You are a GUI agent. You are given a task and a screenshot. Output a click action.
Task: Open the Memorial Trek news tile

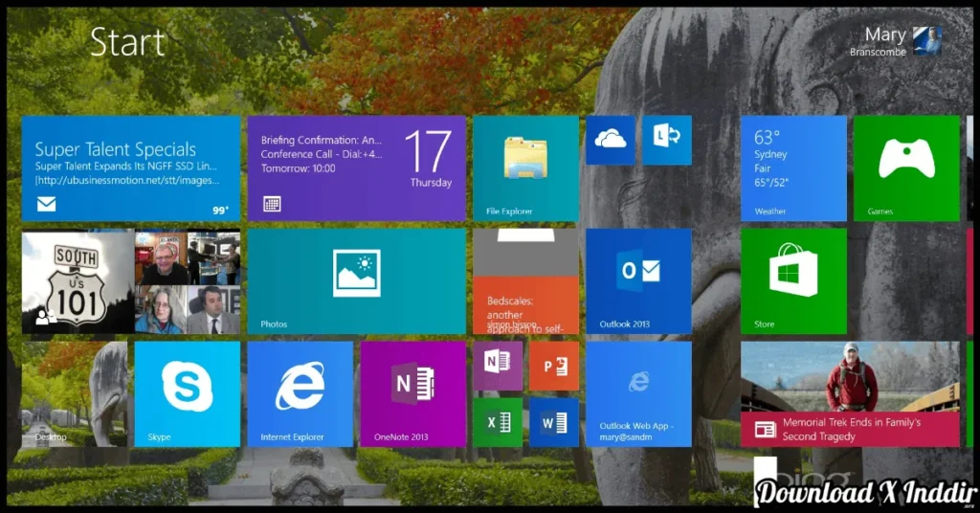pos(850,393)
